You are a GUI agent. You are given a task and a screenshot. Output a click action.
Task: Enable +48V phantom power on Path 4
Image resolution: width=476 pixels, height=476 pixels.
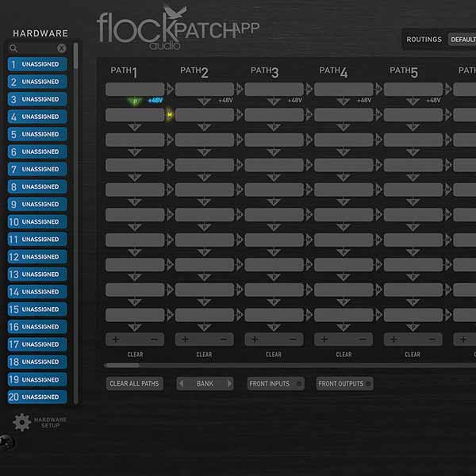pos(364,100)
